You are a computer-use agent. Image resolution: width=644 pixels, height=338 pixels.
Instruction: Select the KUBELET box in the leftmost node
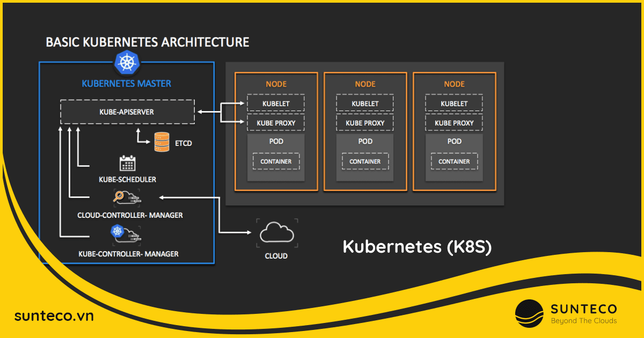(276, 104)
